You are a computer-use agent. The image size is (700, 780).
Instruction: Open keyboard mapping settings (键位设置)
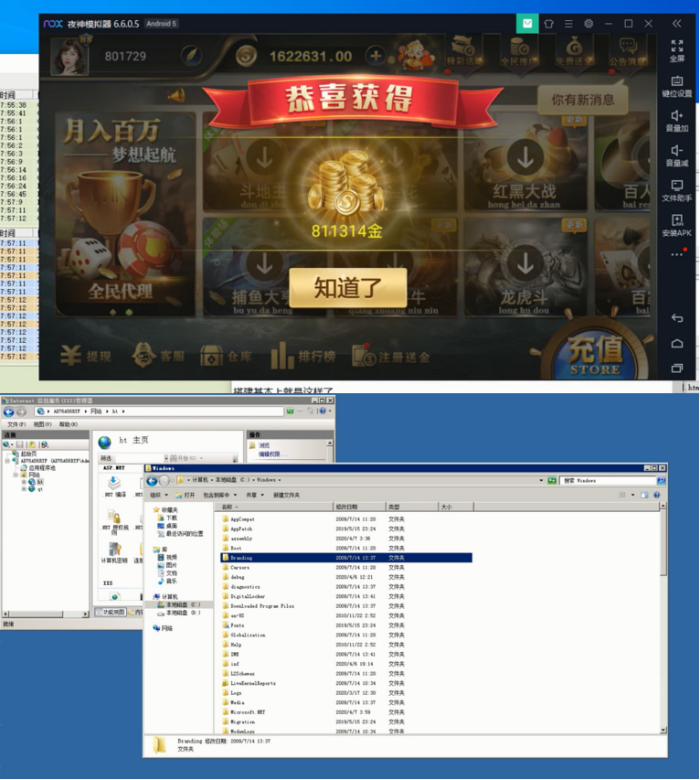tap(676, 84)
